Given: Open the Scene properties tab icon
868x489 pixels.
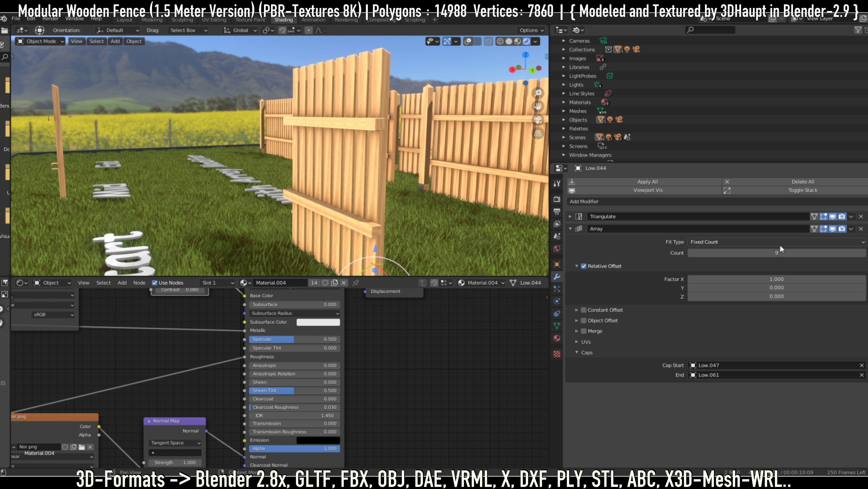Looking at the screenshot, I should [x=557, y=236].
